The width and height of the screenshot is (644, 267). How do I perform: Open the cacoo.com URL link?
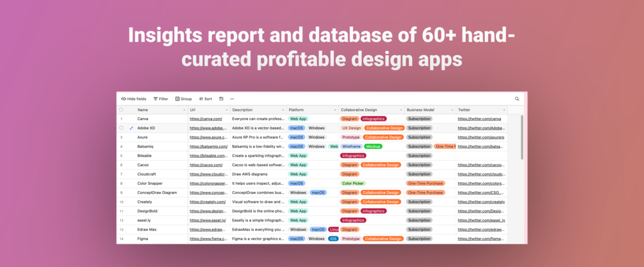click(206, 165)
